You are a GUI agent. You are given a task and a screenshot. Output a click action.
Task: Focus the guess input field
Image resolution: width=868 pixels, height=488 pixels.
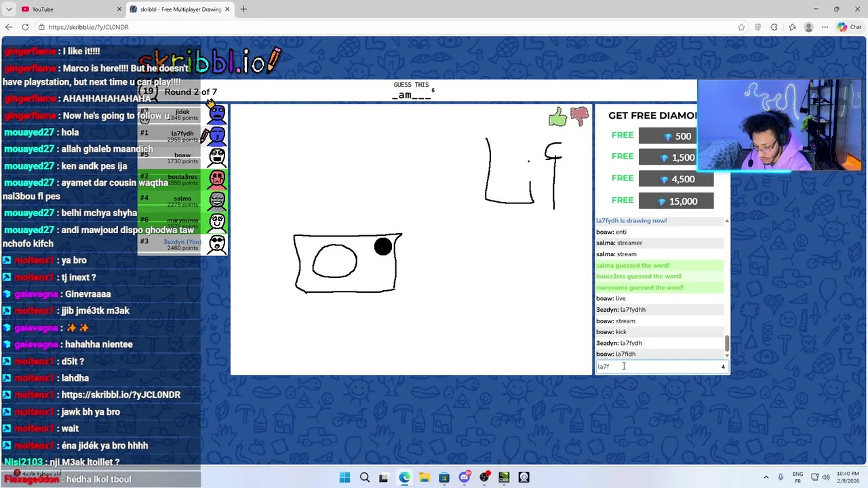(661, 367)
